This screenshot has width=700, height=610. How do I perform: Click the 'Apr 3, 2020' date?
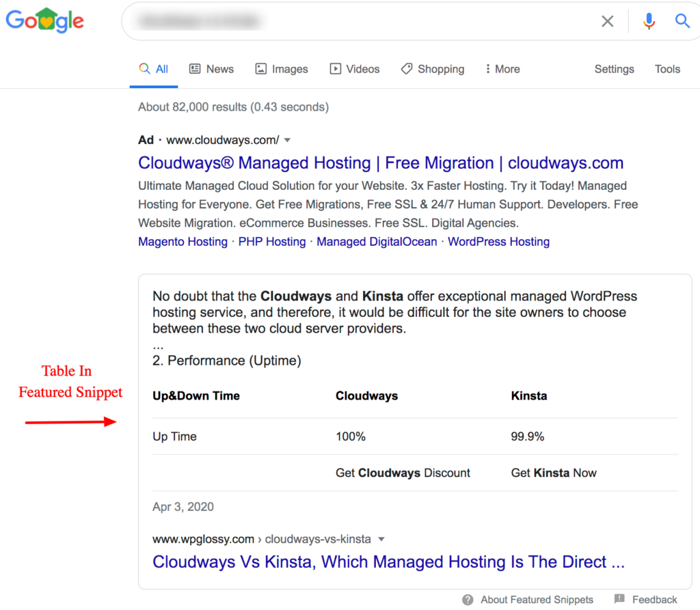click(x=183, y=507)
